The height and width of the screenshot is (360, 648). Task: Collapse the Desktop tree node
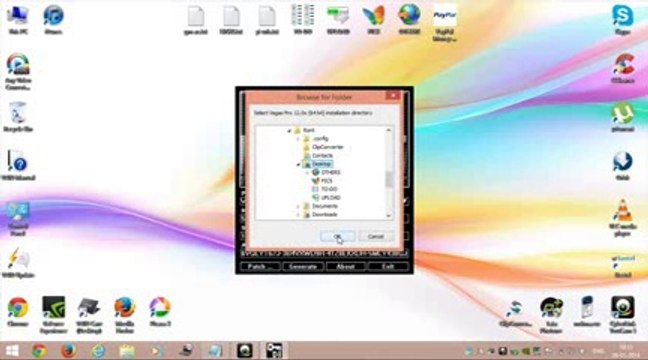[298, 165]
